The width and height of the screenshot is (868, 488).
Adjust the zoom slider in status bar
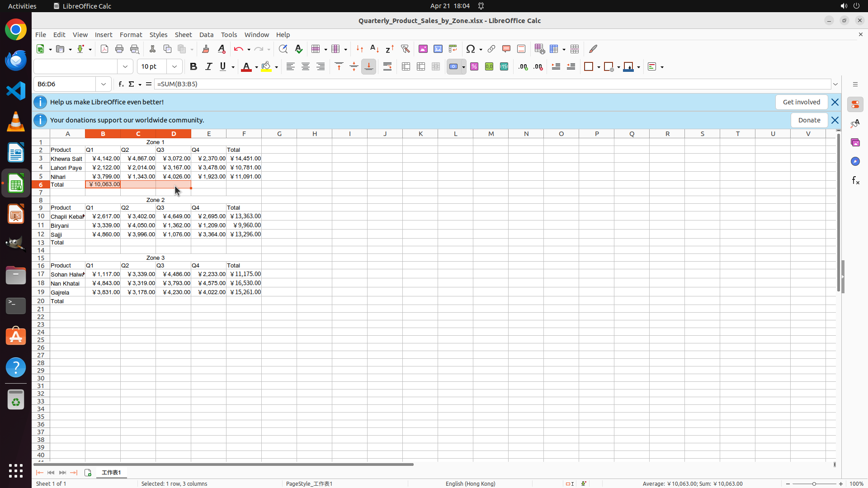814,483
